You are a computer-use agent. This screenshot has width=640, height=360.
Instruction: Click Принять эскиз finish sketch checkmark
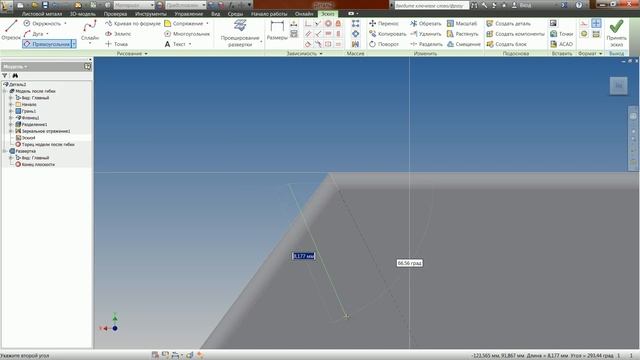click(x=616, y=33)
